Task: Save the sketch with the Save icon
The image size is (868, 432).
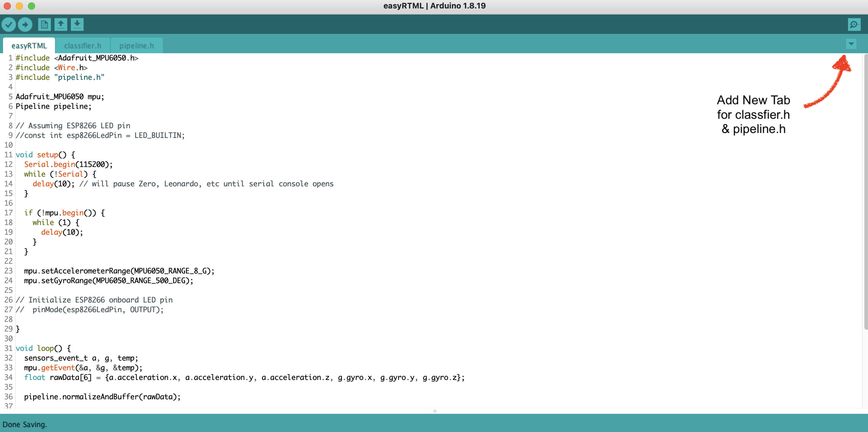Action: click(77, 25)
